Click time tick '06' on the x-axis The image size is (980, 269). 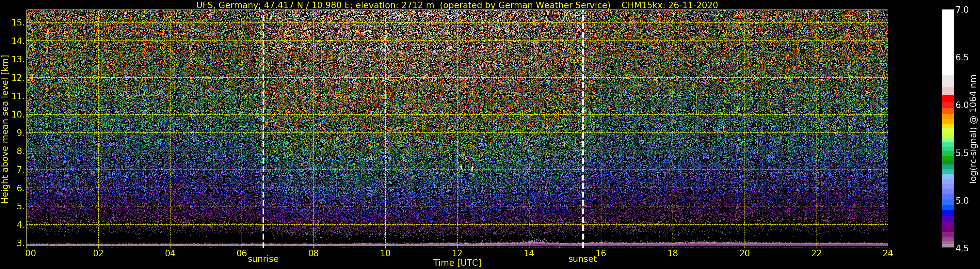click(242, 253)
